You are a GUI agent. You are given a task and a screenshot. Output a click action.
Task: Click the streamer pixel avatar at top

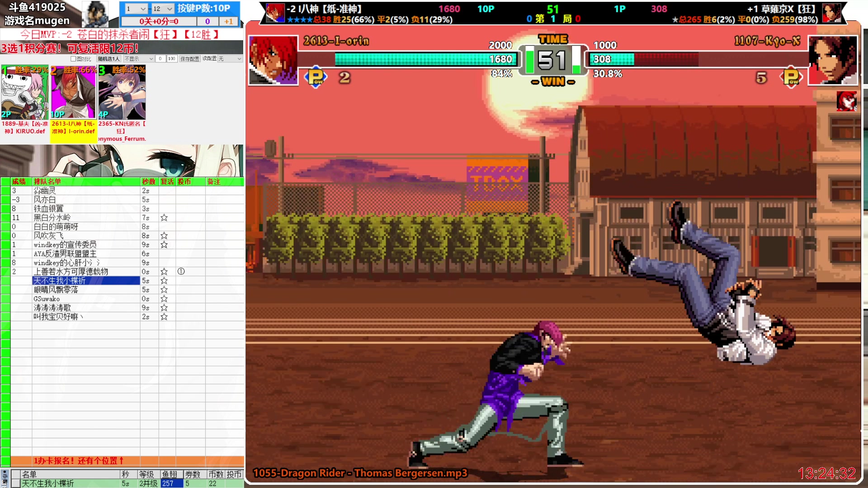tap(95, 14)
